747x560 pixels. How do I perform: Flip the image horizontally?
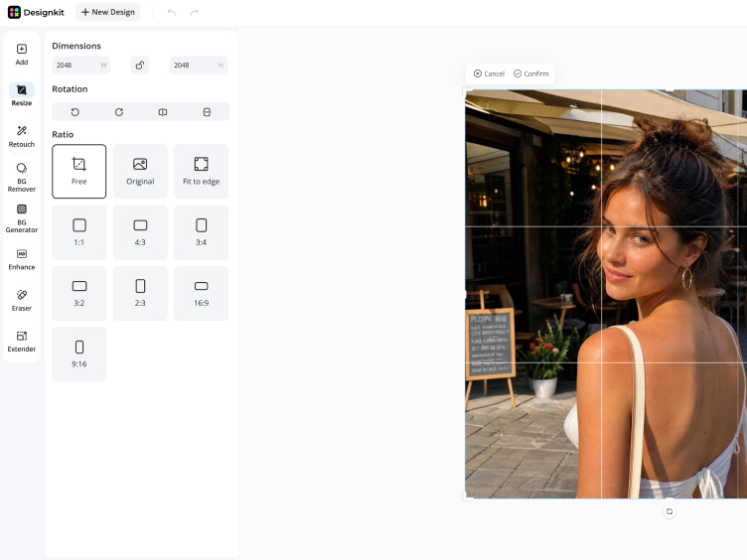pos(163,112)
